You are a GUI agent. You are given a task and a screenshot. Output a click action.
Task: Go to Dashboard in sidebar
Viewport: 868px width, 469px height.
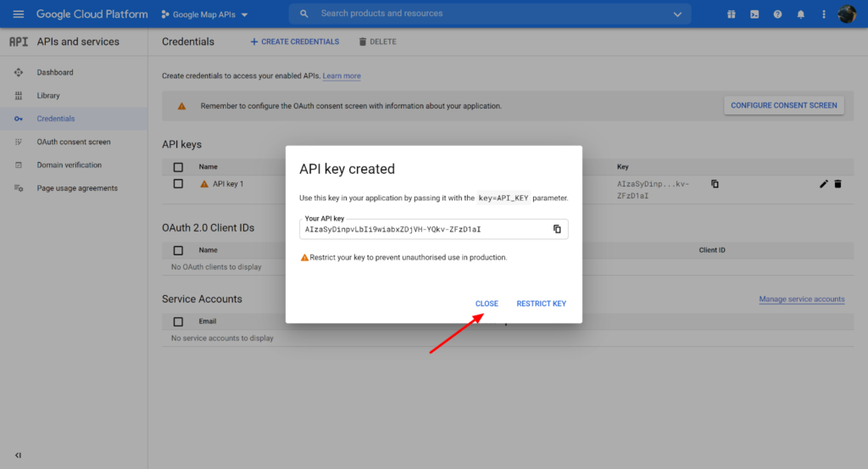(55, 73)
